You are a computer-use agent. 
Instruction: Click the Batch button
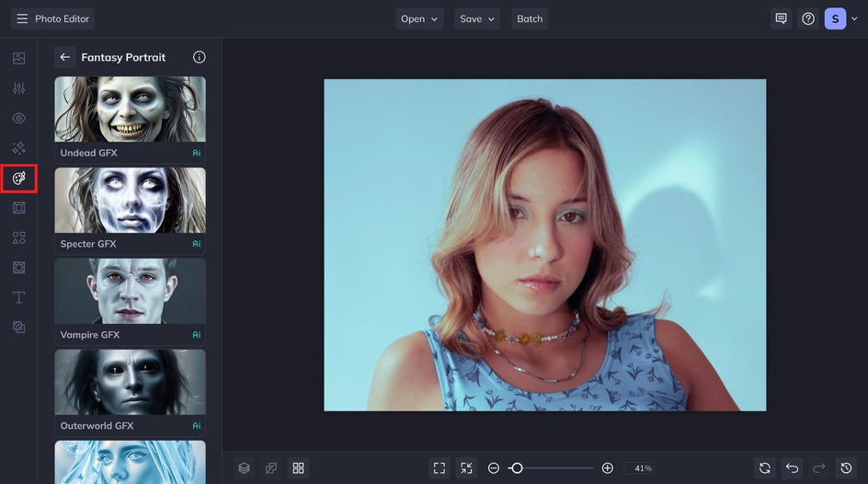click(530, 18)
